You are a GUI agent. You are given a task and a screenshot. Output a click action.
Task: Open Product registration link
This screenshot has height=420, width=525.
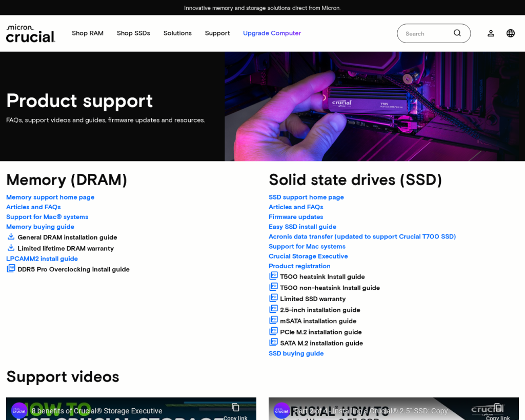point(299,266)
